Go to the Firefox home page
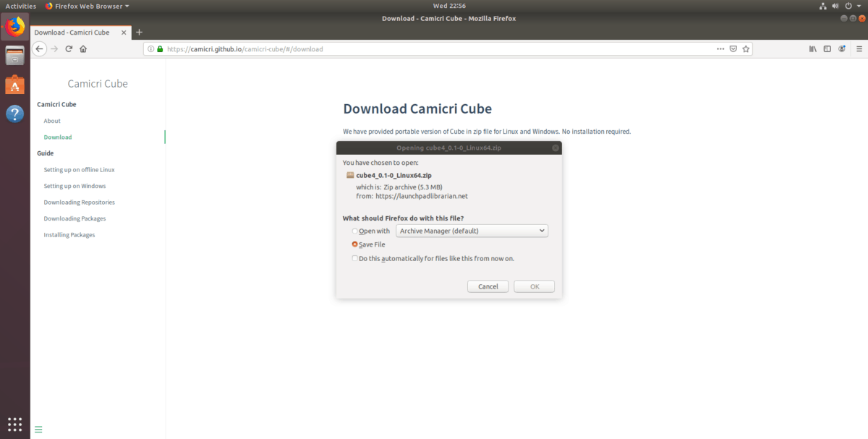 click(83, 49)
